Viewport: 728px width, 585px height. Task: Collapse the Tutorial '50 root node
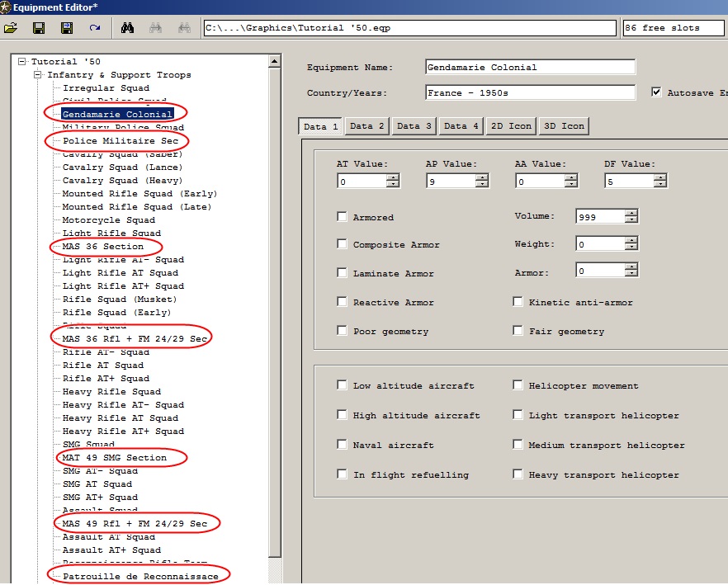point(21,61)
